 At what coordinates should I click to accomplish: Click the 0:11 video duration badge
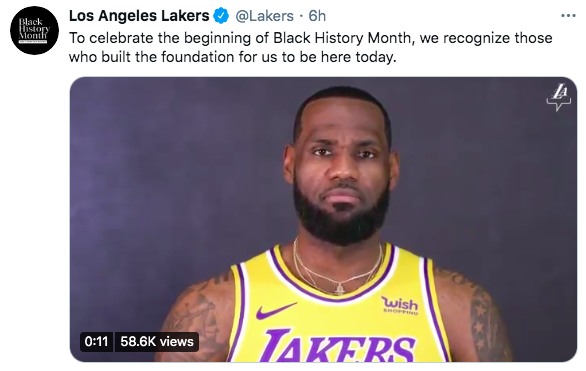click(96, 341)
